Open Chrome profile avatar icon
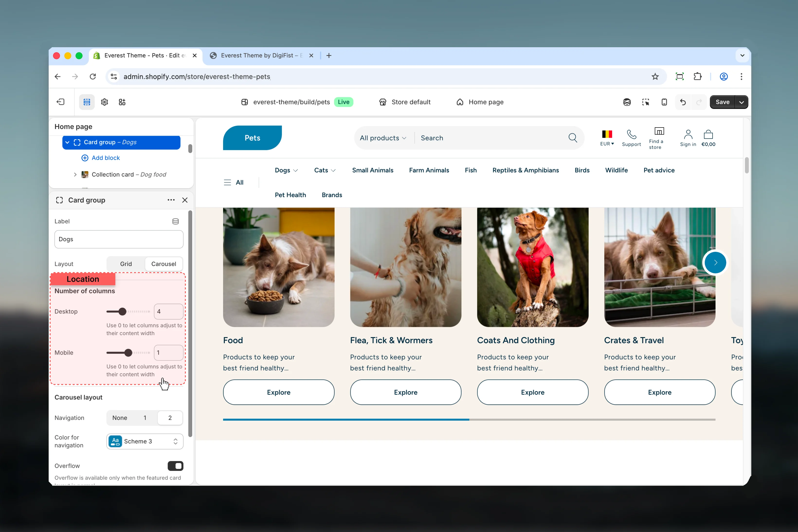Screen dimensions: 798x532 (x=723, y=76)
